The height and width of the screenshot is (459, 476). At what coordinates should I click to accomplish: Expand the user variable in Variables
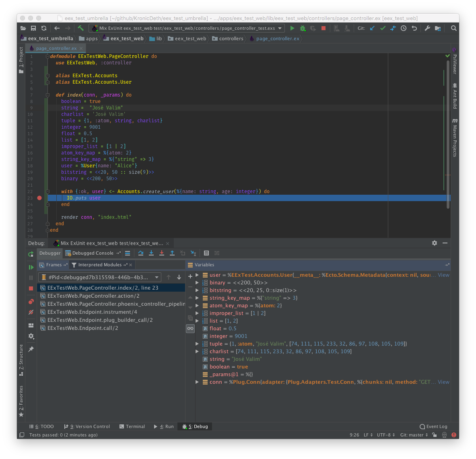[x=197, y=275]
